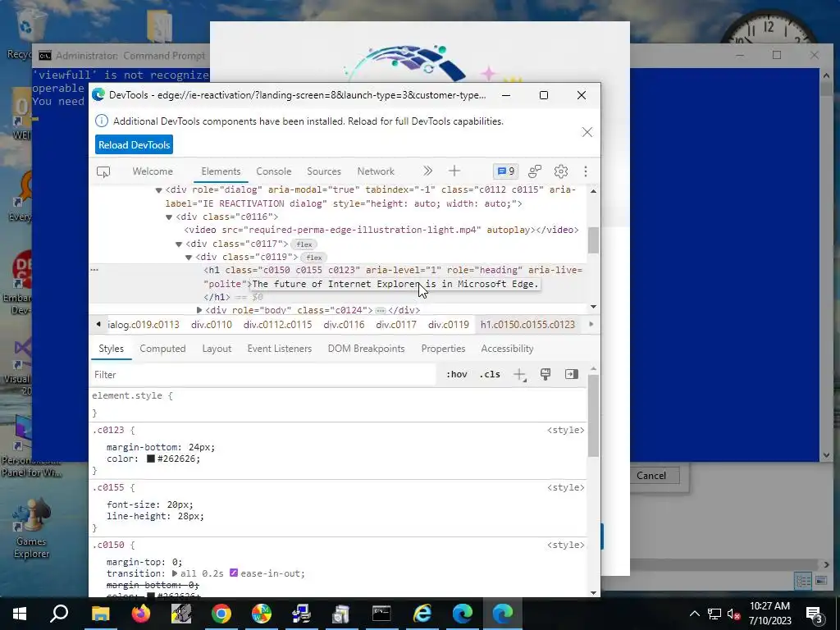Screen dimensions: 840x630
Task: Open Windows Start menu
Action: tap(20, 614)
